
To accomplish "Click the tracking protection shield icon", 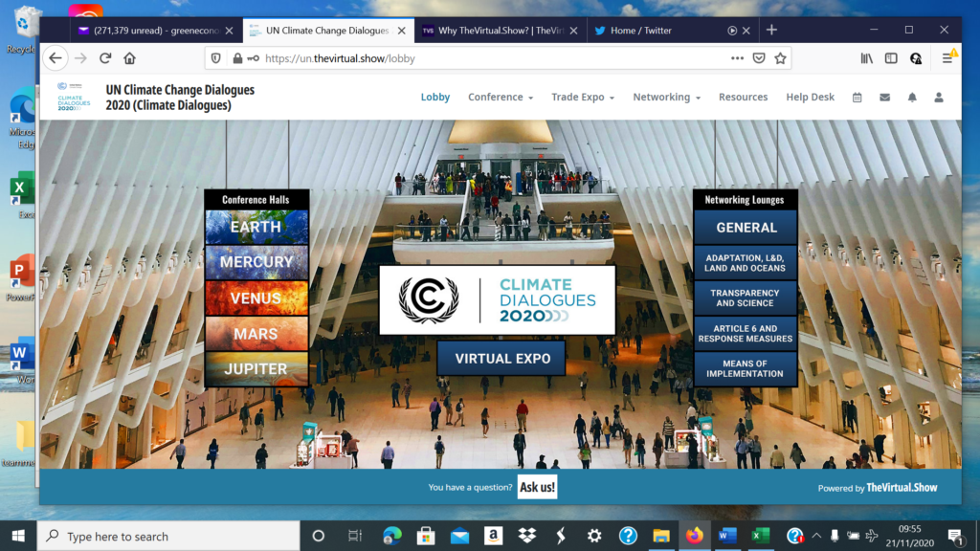I will pyautogui.click(x=215, y=58).
